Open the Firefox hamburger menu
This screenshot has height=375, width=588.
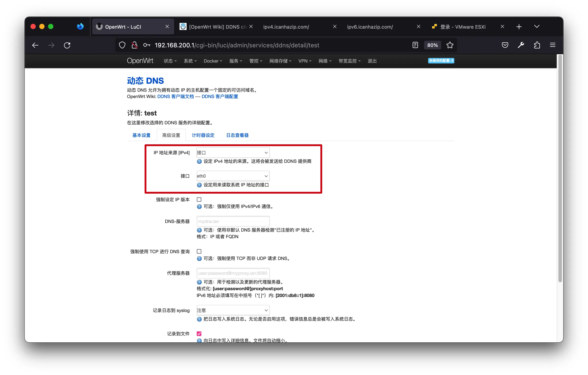click(552, 45)
